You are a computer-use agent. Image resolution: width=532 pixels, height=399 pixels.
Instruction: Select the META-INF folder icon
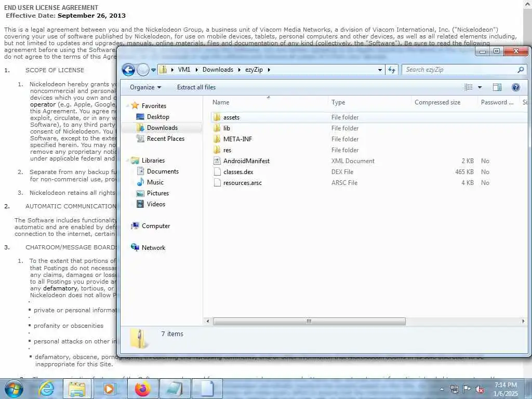click(x=217, y=139)
